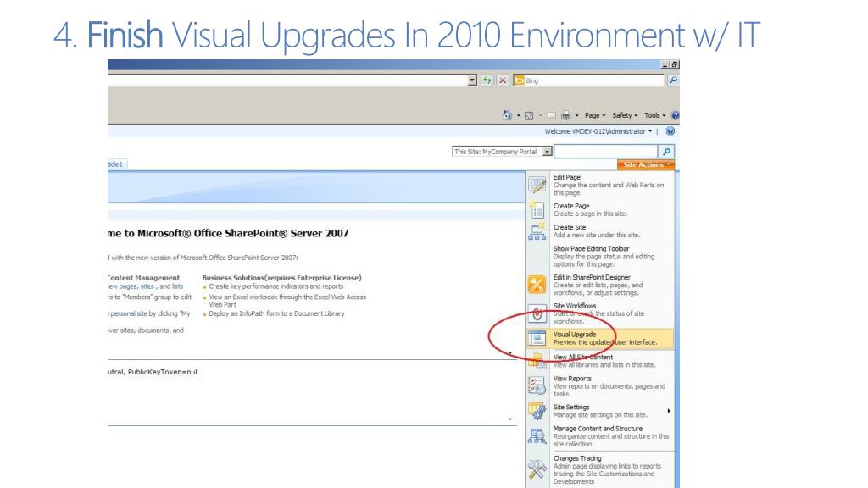Click the browser refresh icon
Viewport: 868px width, 488px height.
pyautogui.click(x=487, y=80)
